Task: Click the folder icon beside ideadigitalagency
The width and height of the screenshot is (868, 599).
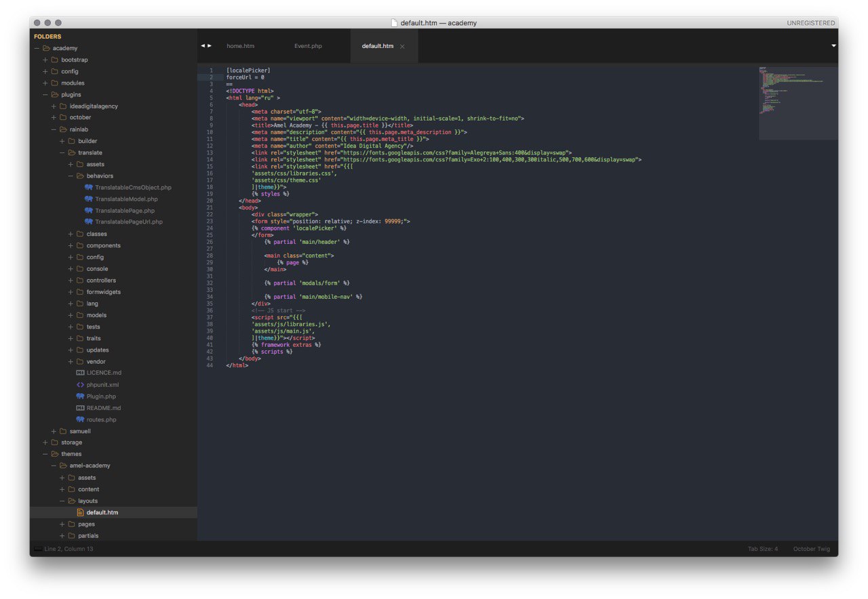Action: coord(63,106)
